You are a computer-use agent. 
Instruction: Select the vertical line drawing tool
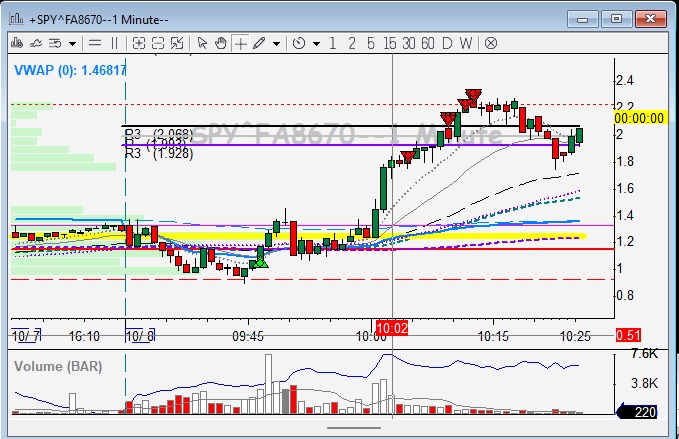pos(114,43)
